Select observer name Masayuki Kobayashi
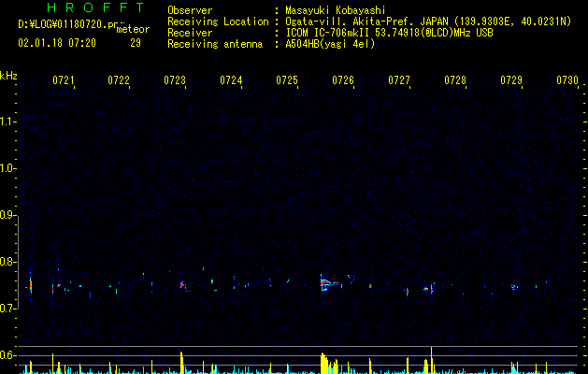This screenshot has height=374, width=588. (336, 10)
